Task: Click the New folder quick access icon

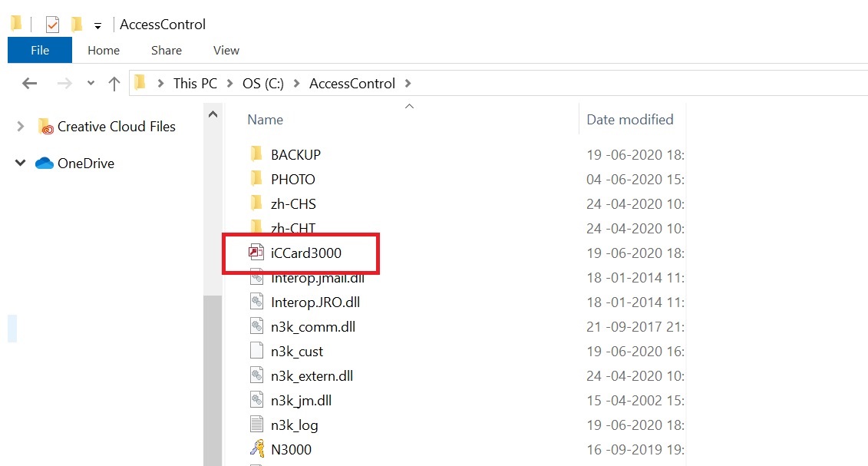Action: click(x=77, y=24)
